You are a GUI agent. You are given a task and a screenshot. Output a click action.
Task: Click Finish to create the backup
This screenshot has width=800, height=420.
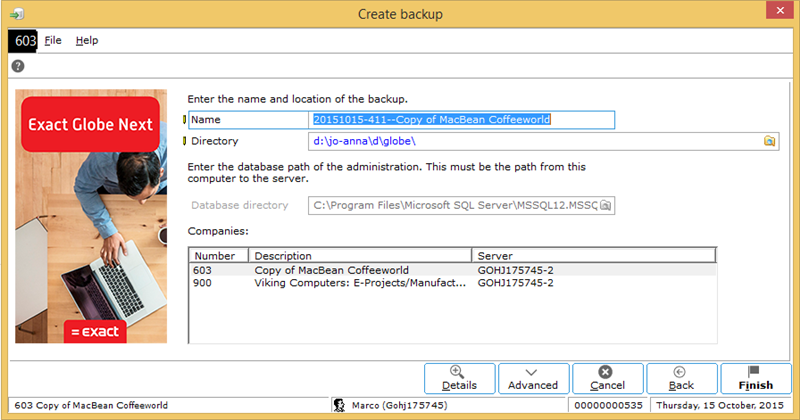pos(756,379)
